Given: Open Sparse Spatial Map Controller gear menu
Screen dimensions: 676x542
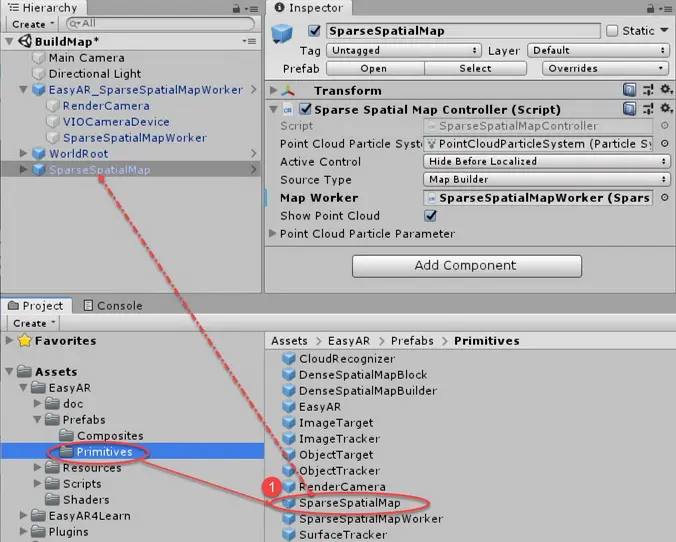Looking at the screenshot, I should [666, 108].
